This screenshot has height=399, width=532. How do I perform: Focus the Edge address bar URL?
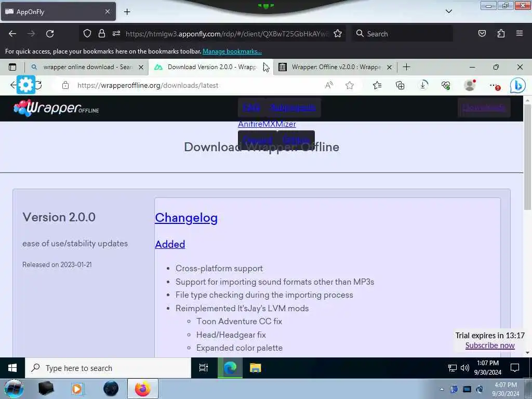click(x=148, y=86)
